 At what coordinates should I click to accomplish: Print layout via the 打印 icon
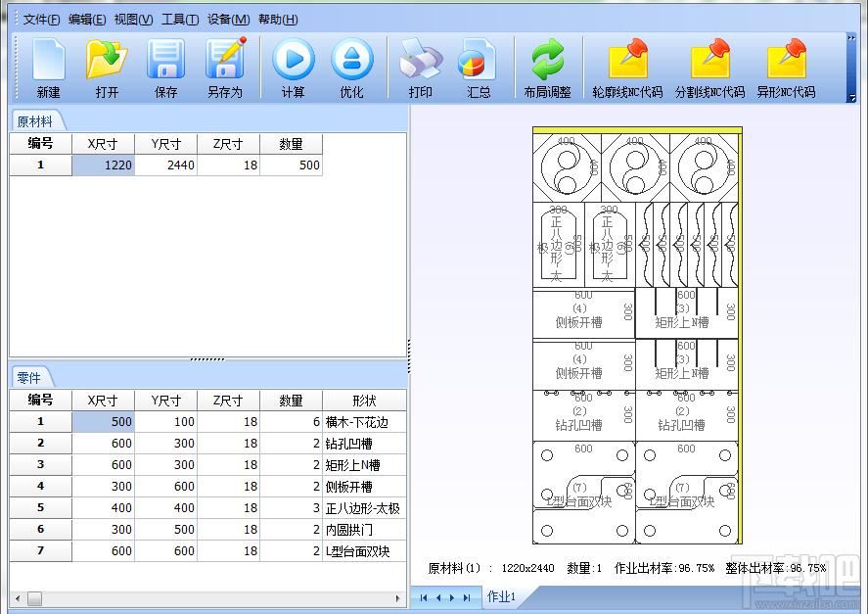(421, 69)
